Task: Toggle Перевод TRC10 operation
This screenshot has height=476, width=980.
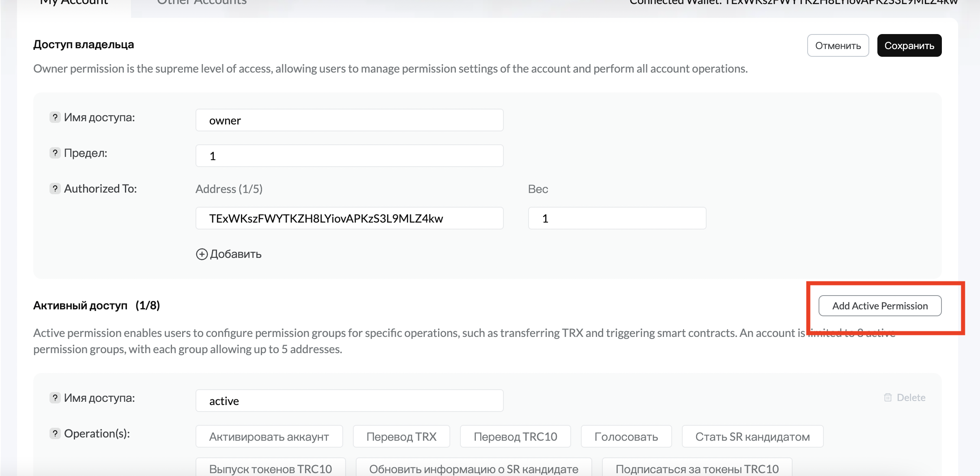Action: coord(515,437)
